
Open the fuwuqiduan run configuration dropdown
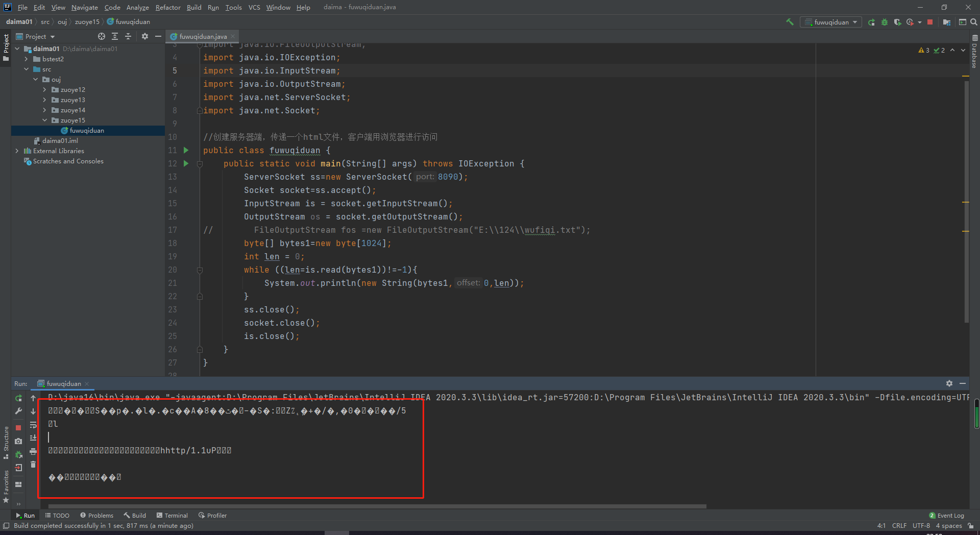pos(831,22)
